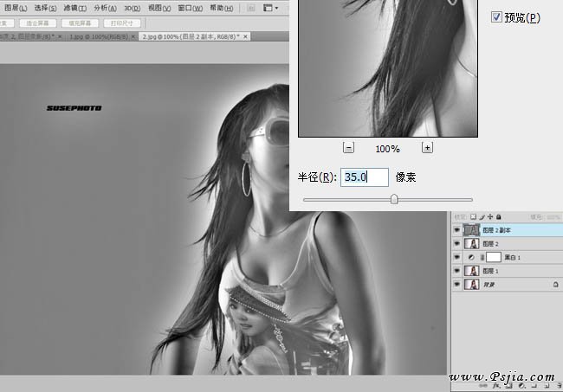
Task: Hide the 背景 layer
Action: point(456,285)
